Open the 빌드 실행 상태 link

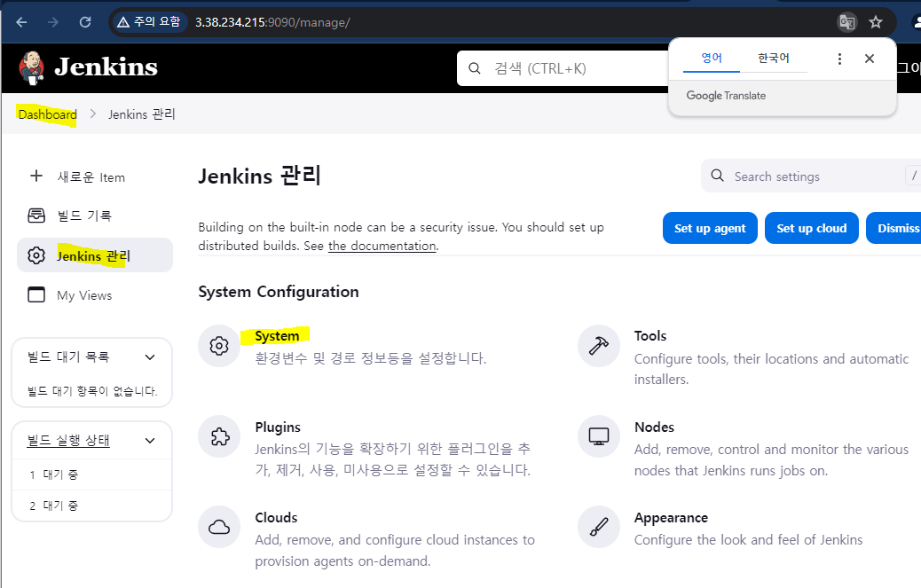coord(68,441)
